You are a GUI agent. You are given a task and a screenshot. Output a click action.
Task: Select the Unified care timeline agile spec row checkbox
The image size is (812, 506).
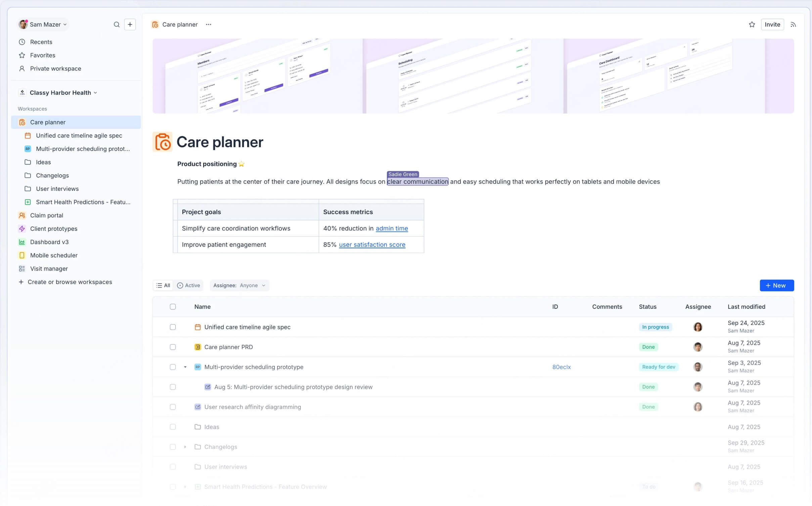click(173, 327)
